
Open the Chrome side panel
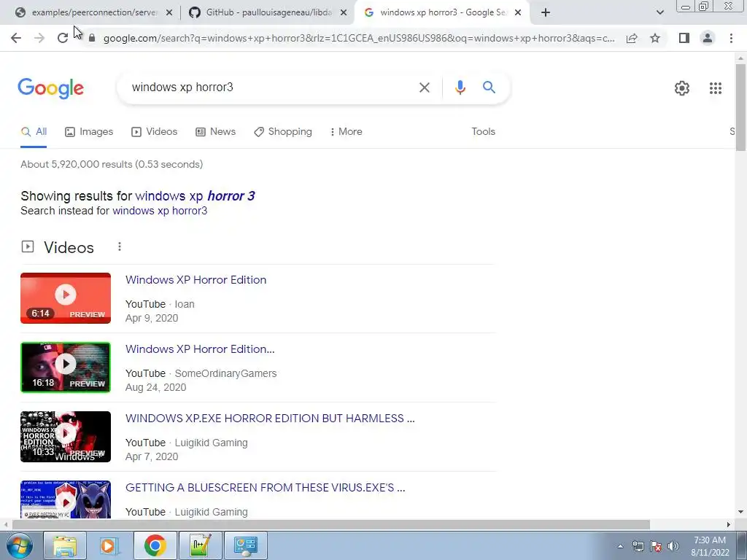pyautogui.click(x=684, y=38)
